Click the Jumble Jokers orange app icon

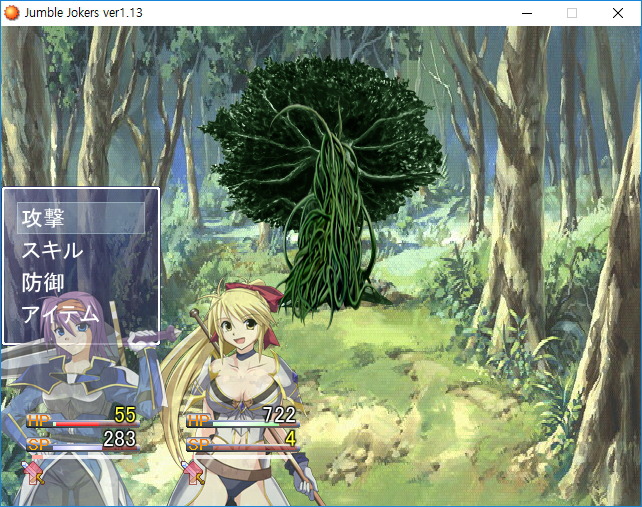11,13
